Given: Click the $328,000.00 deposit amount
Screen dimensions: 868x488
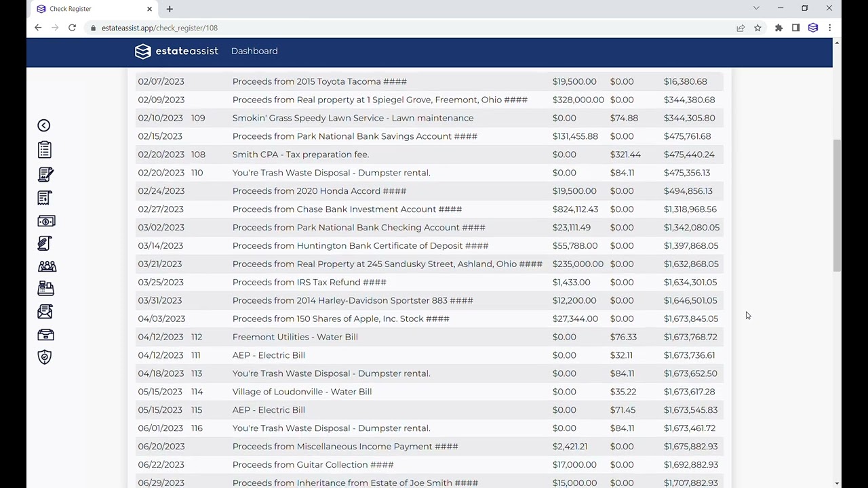Looking at the screenshot, I should (x=578, y=100).
